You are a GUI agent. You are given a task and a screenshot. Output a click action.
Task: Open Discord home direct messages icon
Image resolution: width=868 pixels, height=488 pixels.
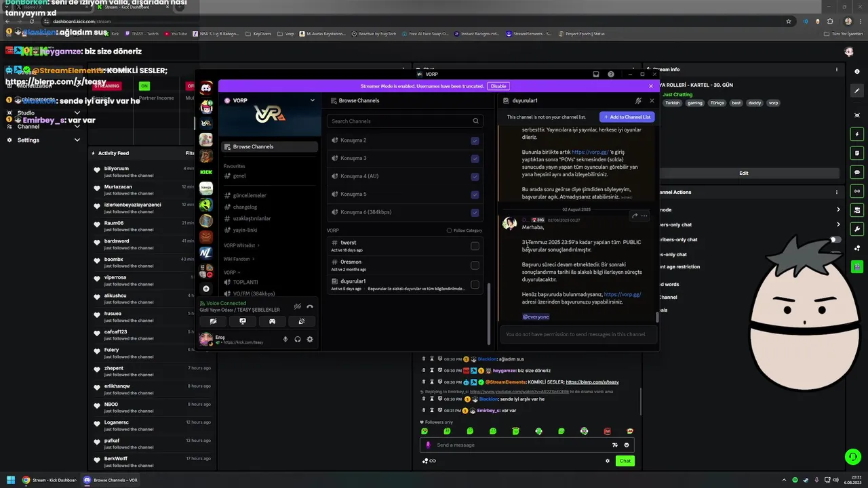(206, 87)
